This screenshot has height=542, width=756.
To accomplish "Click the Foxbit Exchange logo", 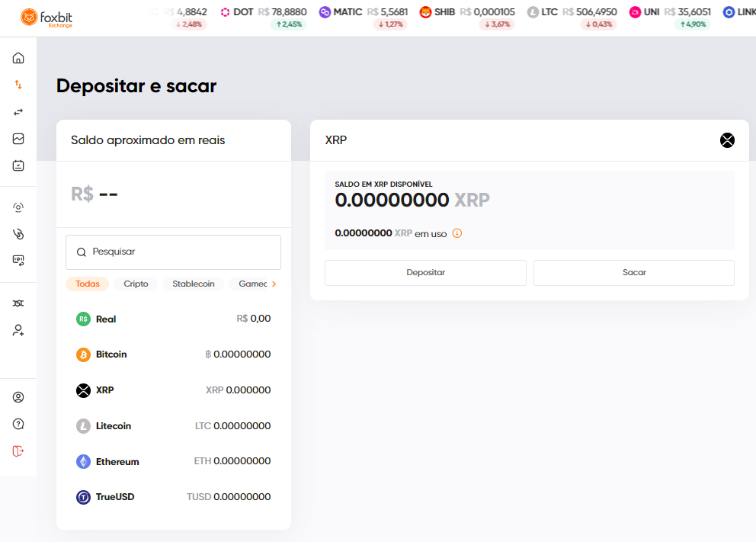I will (x=46, y=18).
